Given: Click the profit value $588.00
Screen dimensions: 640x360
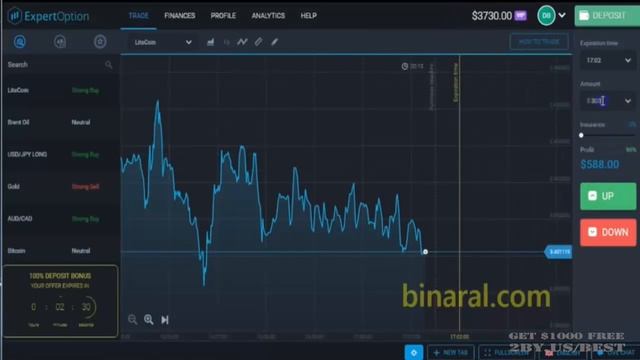Looking at the screenshot, I should point(600,164).
